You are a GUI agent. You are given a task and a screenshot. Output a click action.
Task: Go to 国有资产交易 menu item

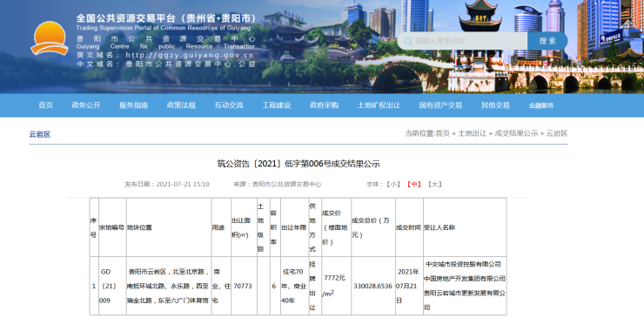[440, 105]
